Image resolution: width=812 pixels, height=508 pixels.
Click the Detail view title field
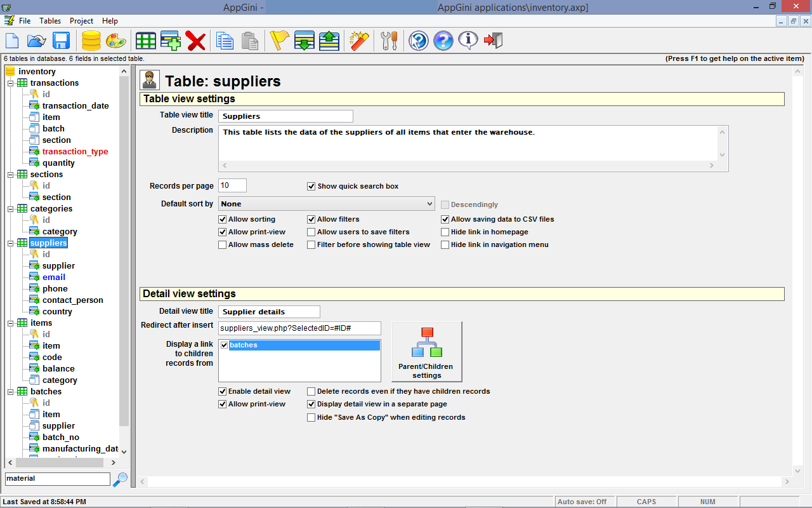click(x=269, y=312)
